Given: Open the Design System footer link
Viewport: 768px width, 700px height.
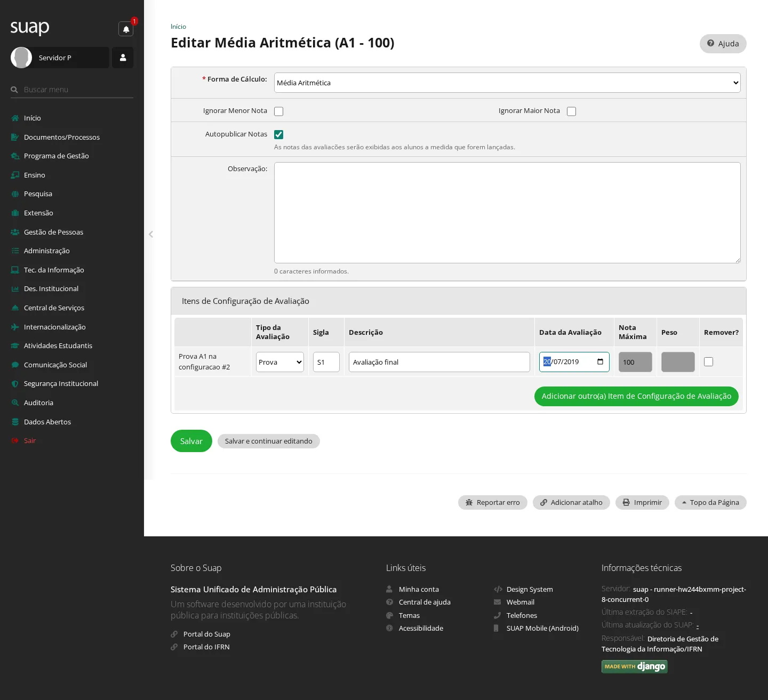Looking at the screenshot, I should 530,589.
